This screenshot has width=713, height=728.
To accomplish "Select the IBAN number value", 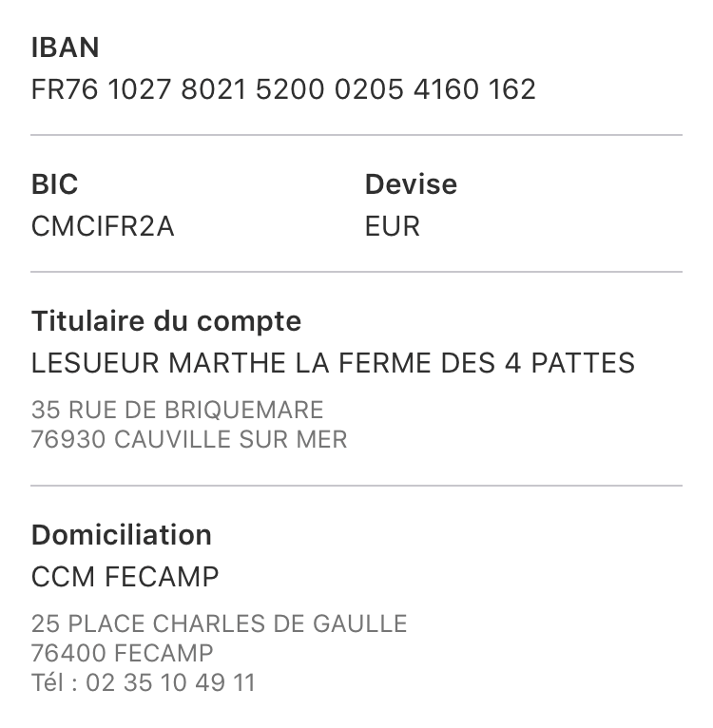I will point(283,89).
